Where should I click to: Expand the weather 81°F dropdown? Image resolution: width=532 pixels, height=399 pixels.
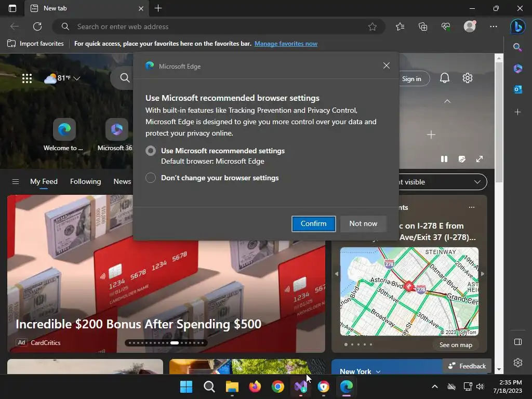77,78
